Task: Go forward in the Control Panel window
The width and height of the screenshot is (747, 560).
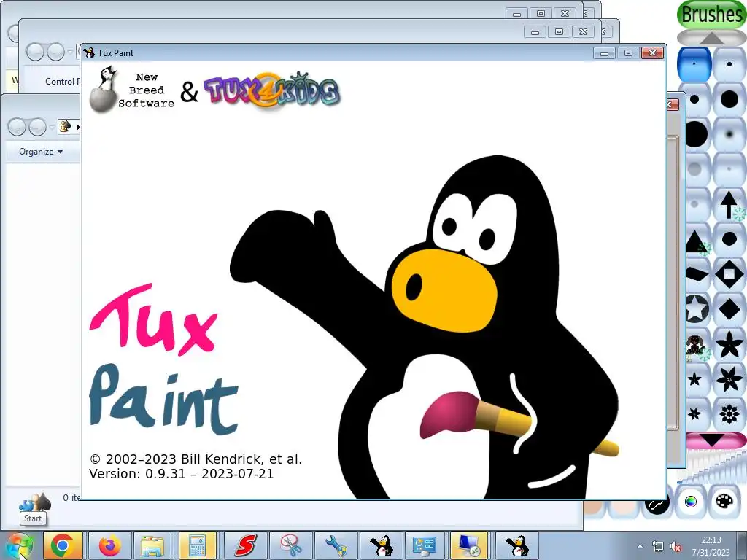Action: tap(55, 52)
